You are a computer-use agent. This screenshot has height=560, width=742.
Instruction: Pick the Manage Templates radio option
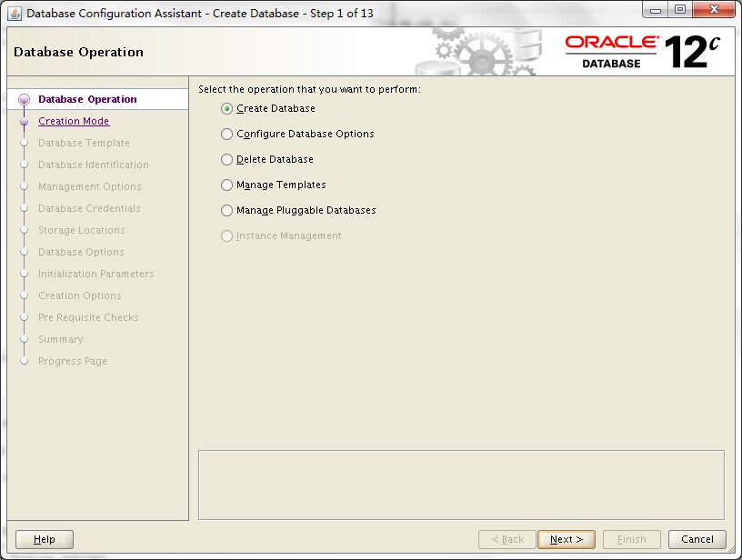tap(226, 185)
